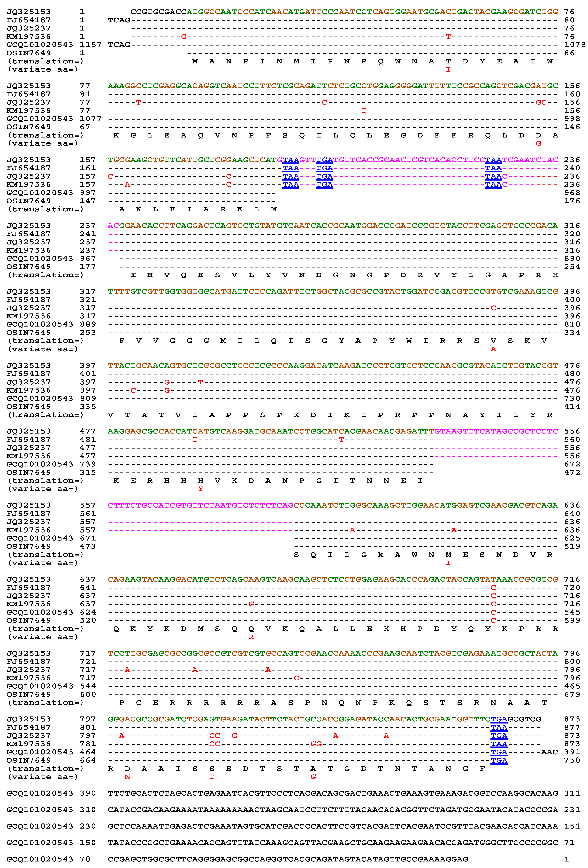This screenshot has height=868, width=588.
Task: Click the red variate amino acid A under V
Action: tap(494, 349)
